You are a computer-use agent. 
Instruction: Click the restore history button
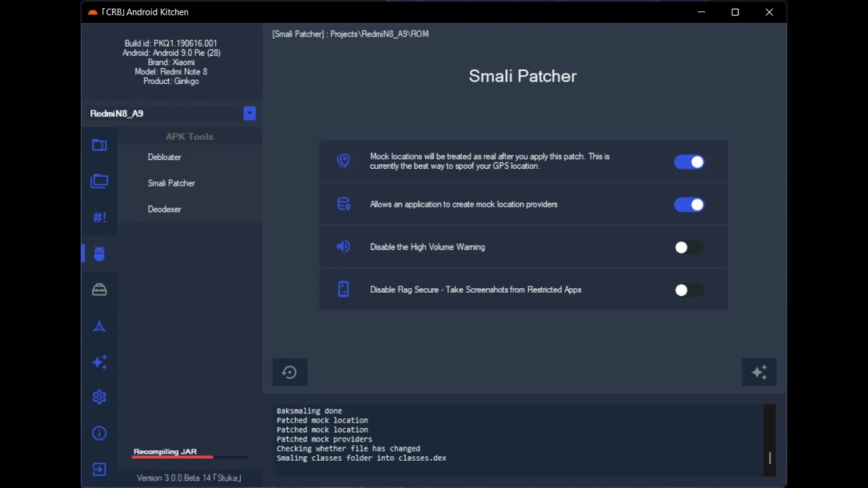[290, 372]
